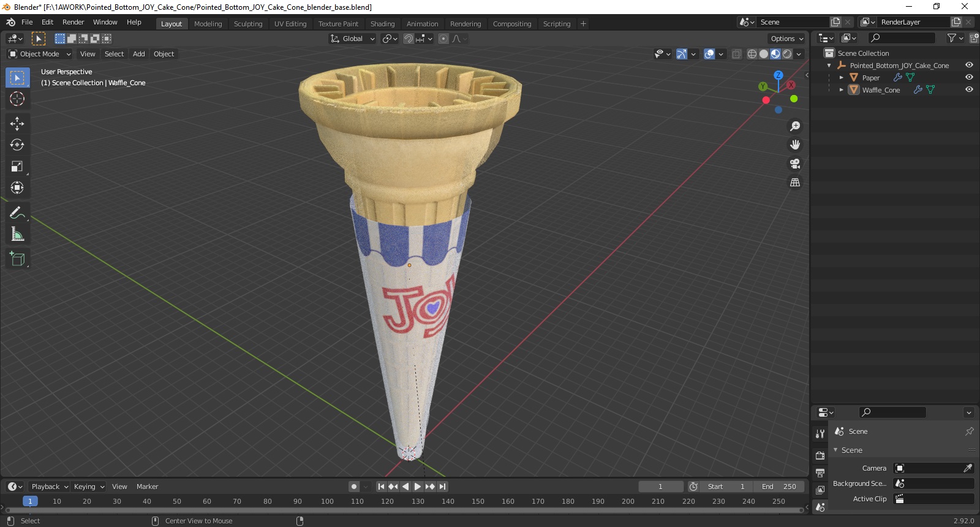
Task: Open the viewport Object menu
Action: tap(164, 54)
